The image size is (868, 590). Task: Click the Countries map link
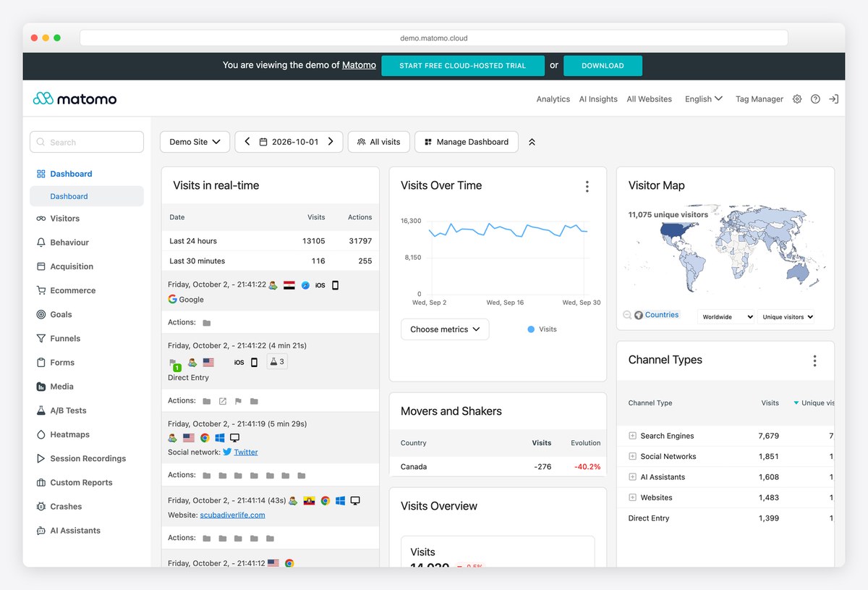pyautogui.click(x=662, y=315)
